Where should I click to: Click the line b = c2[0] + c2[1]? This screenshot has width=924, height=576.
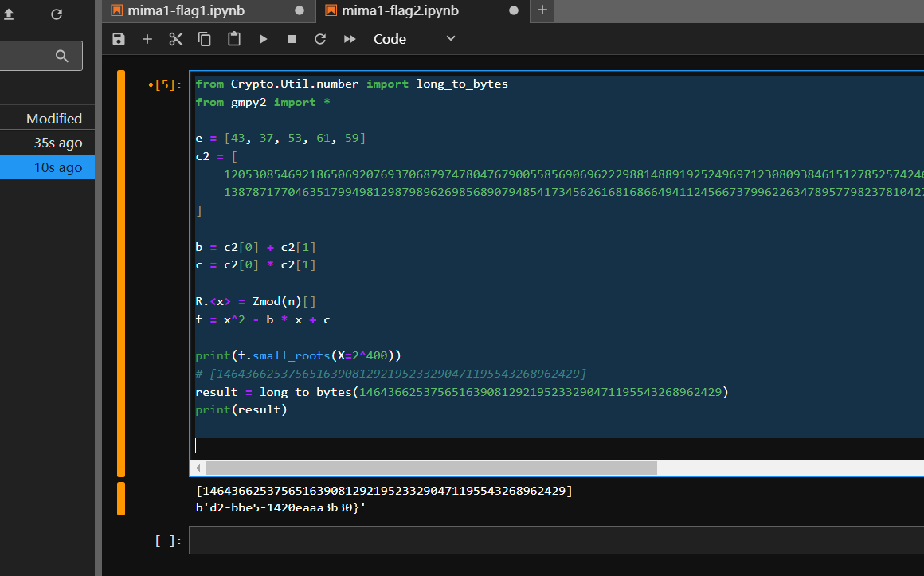coord(256,247)
